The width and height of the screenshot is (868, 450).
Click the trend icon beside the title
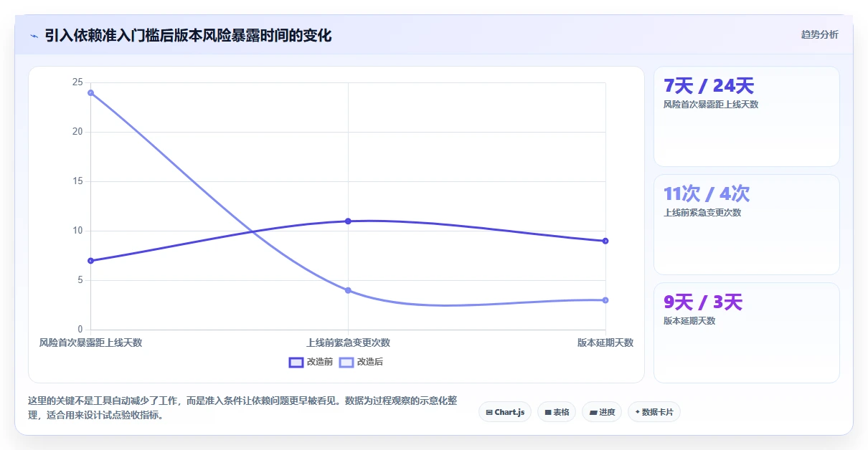[x=34, y=36]
